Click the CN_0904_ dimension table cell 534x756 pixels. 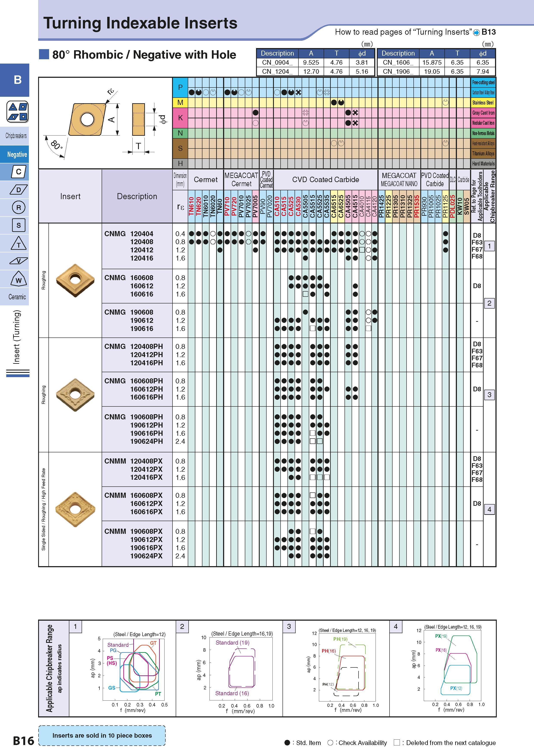pos(277,62)
